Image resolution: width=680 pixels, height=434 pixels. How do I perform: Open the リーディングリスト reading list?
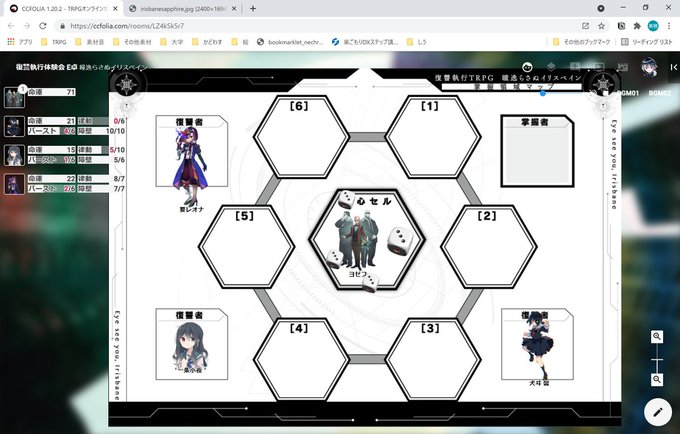point(647,42)
